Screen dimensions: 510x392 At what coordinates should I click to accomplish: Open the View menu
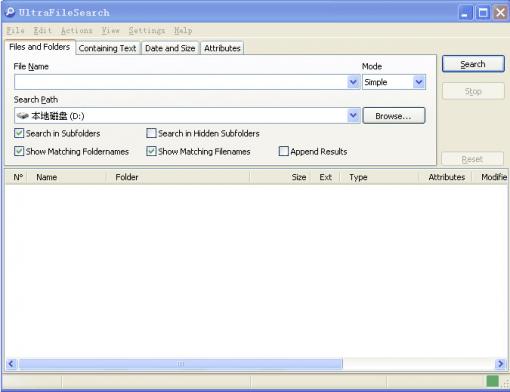(x=110, y=31)
